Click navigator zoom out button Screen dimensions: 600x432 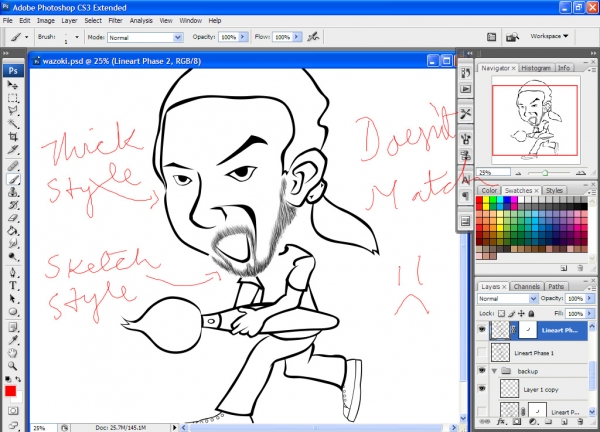click(x=518, y=173)
